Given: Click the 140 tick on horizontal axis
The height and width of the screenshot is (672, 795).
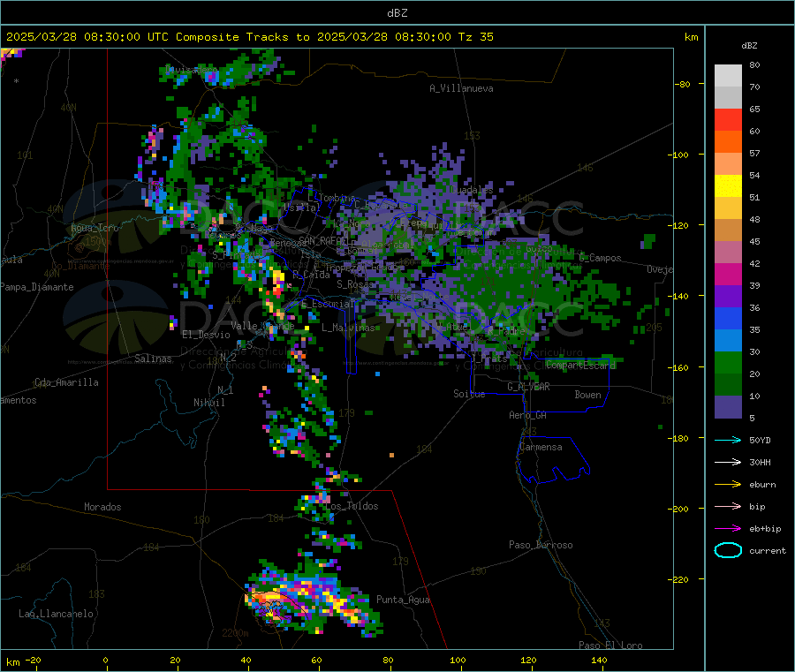Looking at the screenshot, I should (x=599, y=660).
